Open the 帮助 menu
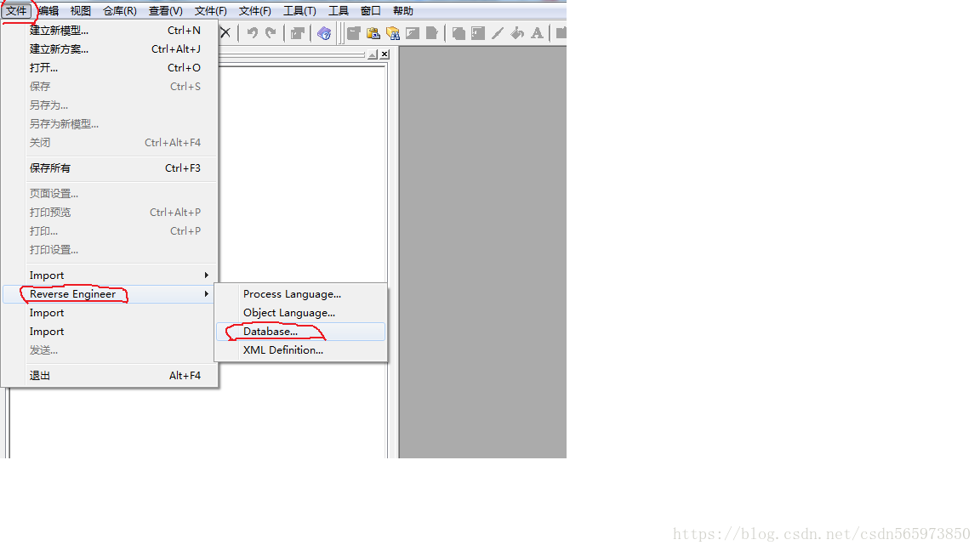Viewport: 980px width, 551px height. pos(403,10)
